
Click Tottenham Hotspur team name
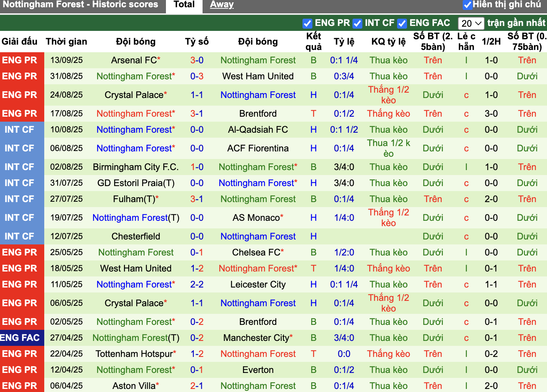[x=134, y=354]
